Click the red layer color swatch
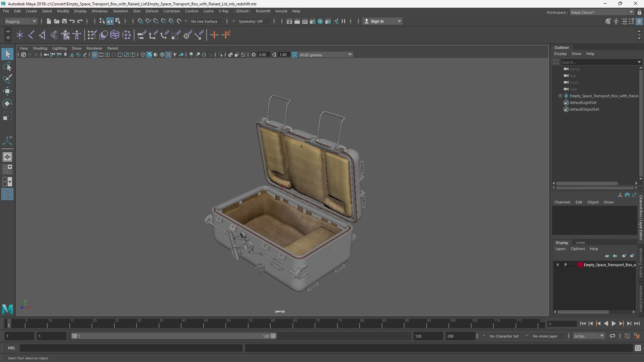This screenshot has width=644, height=362. (x=580, y=265)
